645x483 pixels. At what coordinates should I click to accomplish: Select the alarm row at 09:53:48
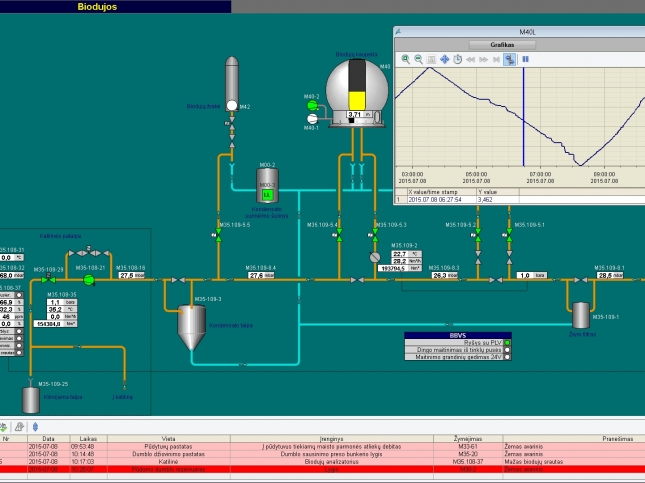coord(322,446)
